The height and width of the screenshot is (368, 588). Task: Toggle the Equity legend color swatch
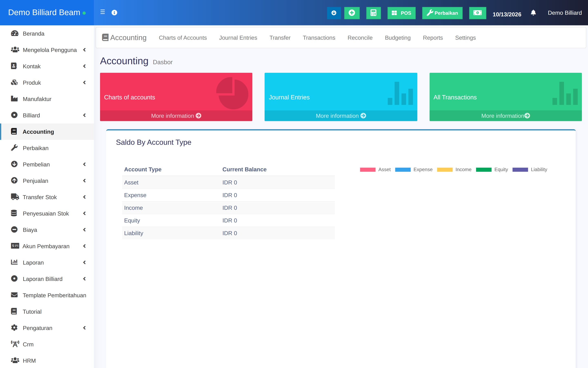(483, 170)
